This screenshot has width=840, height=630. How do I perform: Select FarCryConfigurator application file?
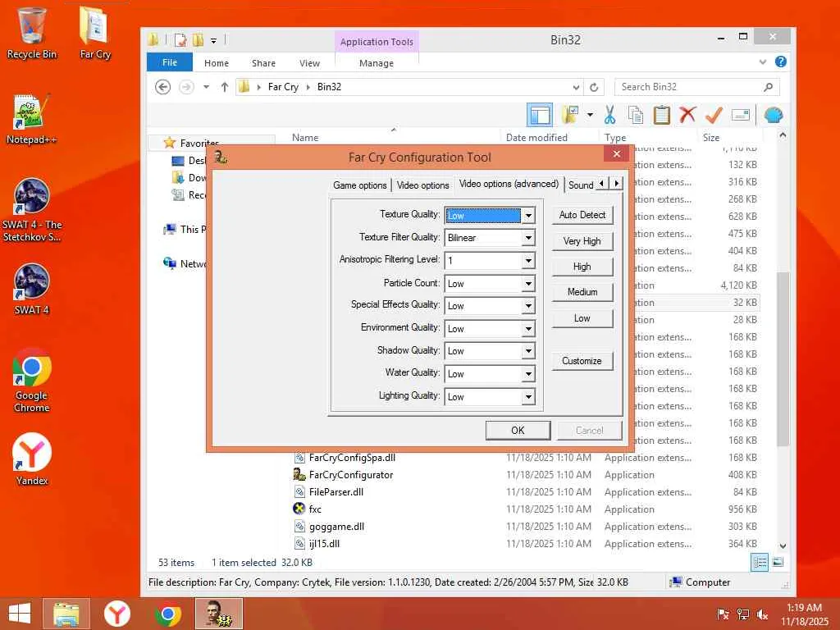pos(351,475)
